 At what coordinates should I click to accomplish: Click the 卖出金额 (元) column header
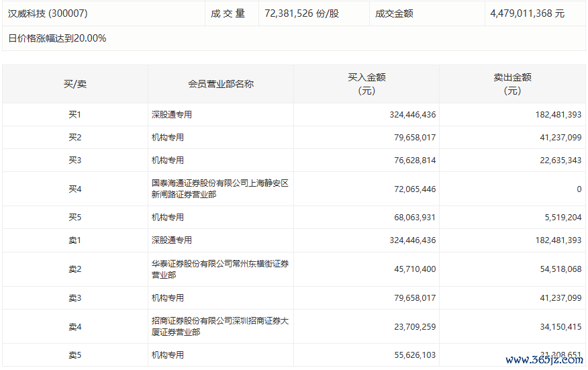(x=512, y=84)
